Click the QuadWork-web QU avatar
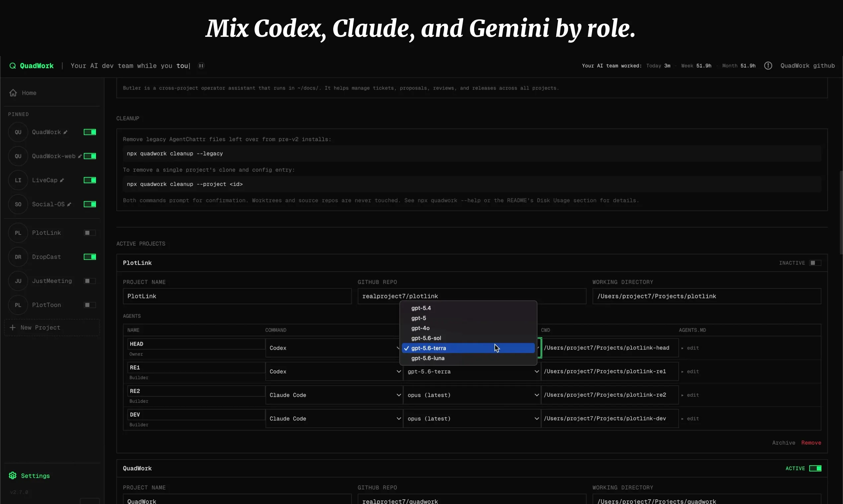 pos(18,156)
